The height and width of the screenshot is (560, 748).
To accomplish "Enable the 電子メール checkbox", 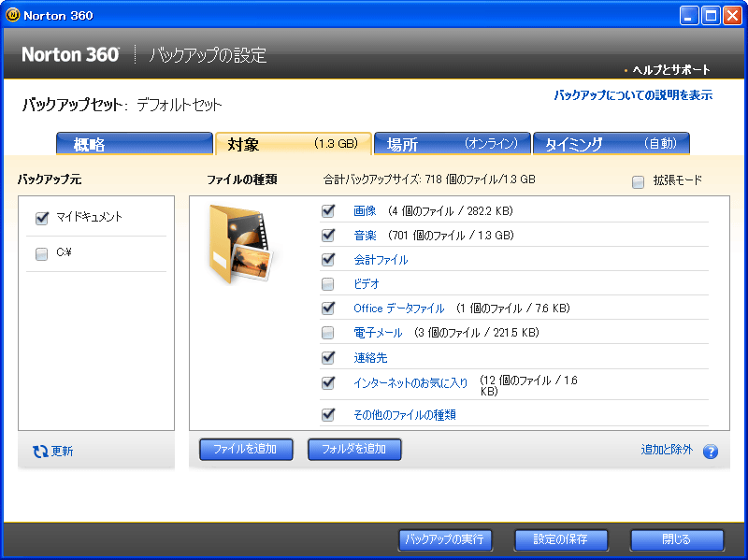I will [x=328, y=333].
